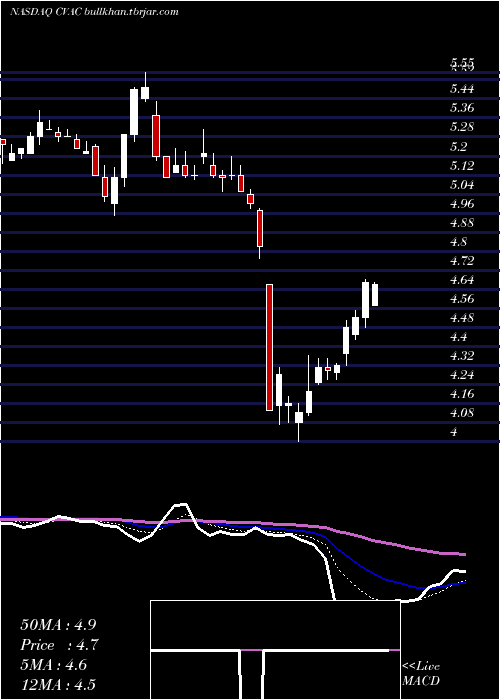Image resolution: width=500 pixels, height=700 pixels.
Task: Click the 5.44 price axis label
Action: click(x=462, y=89)
